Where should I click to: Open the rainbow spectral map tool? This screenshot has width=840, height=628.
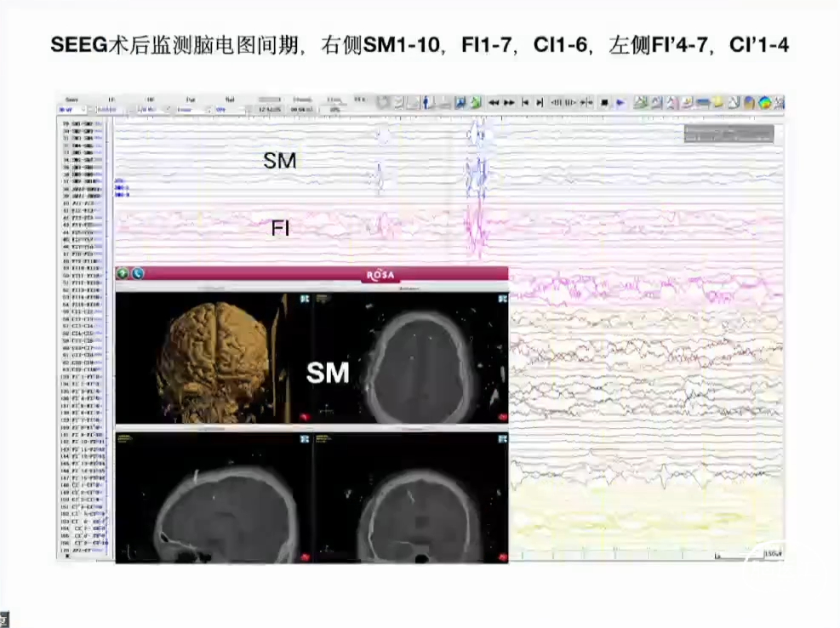764,102
